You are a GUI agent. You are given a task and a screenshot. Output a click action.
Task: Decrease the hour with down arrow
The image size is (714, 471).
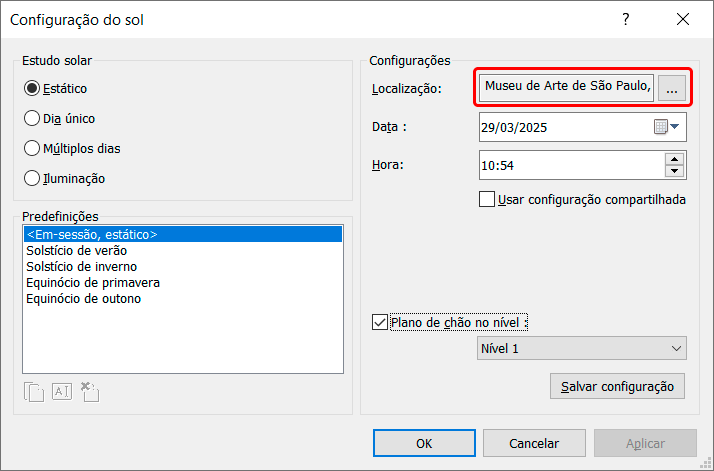[x=674, y=171]
